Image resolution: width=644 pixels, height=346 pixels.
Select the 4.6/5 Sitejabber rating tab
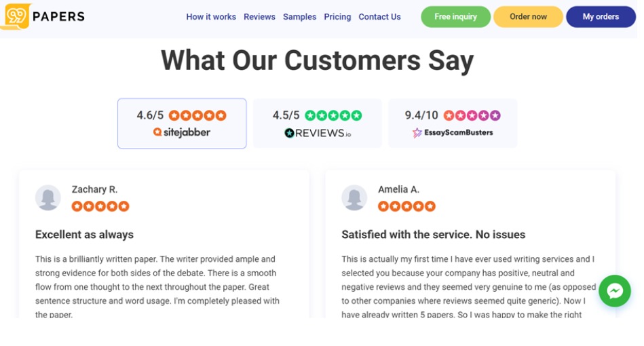(x=182, y=123)
